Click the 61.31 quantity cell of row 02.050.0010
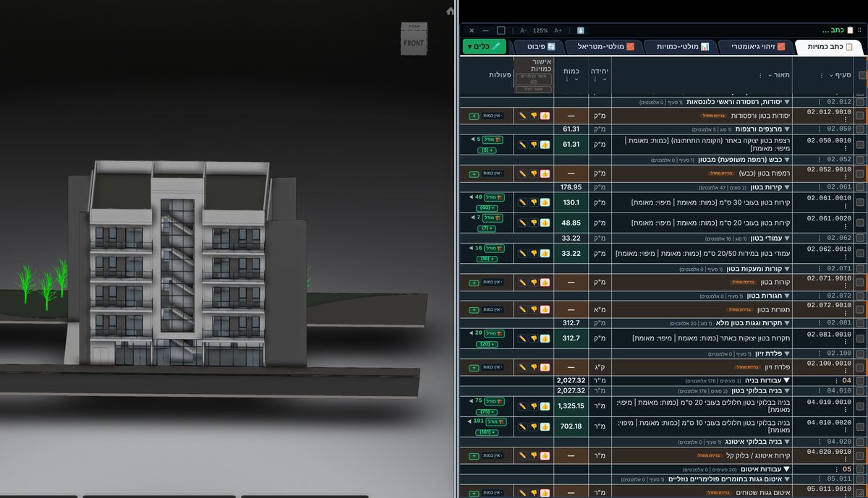Image resolution: width=868 pixels, height=498 pixels. pyautogui.click(x=571, y=145)
